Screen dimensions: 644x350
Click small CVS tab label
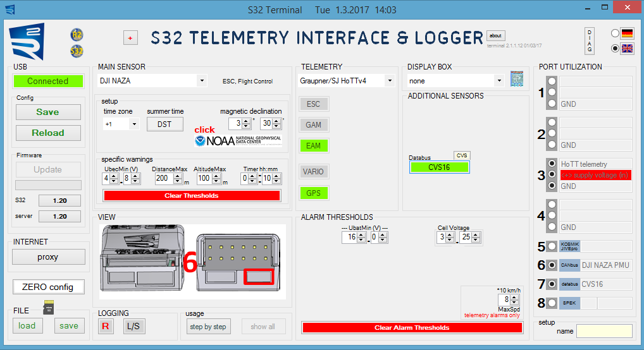tap(462, 155)
